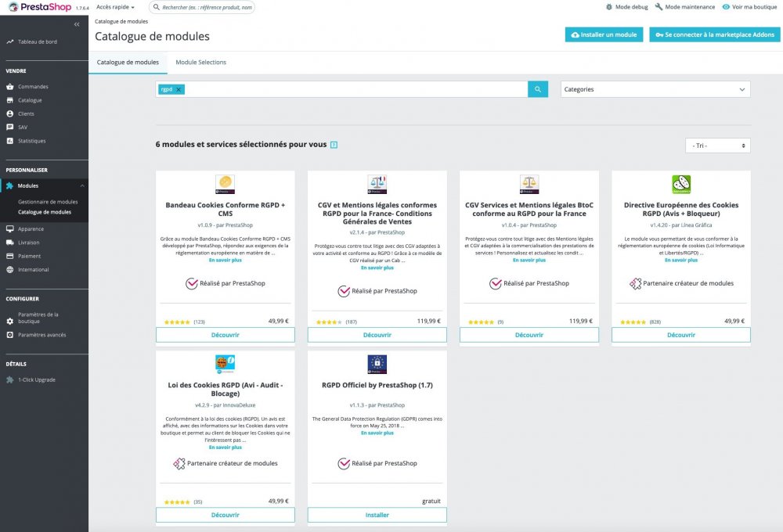Click Découvrir for Loi des Cookies RGPD

pyautogui.click(x=226, y=515)
